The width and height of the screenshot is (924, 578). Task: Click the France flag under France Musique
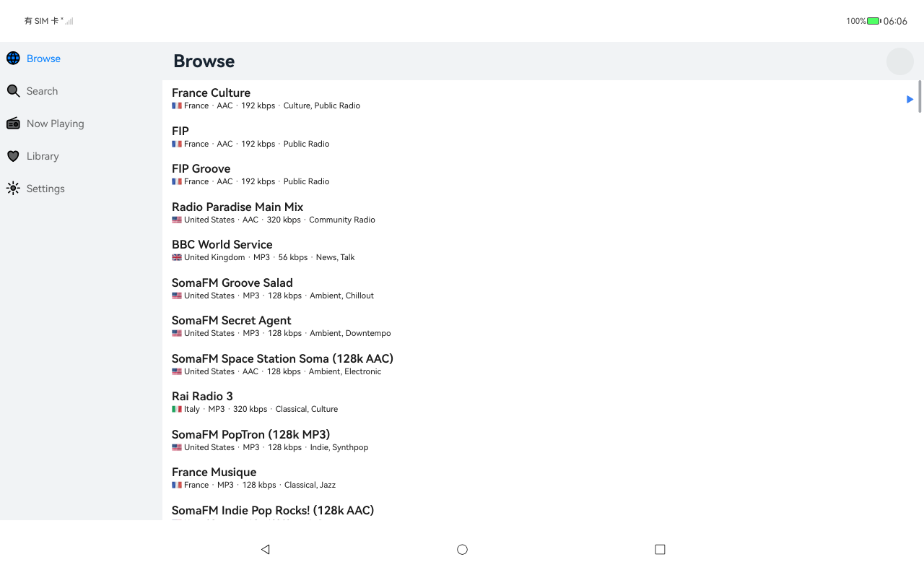177,485
